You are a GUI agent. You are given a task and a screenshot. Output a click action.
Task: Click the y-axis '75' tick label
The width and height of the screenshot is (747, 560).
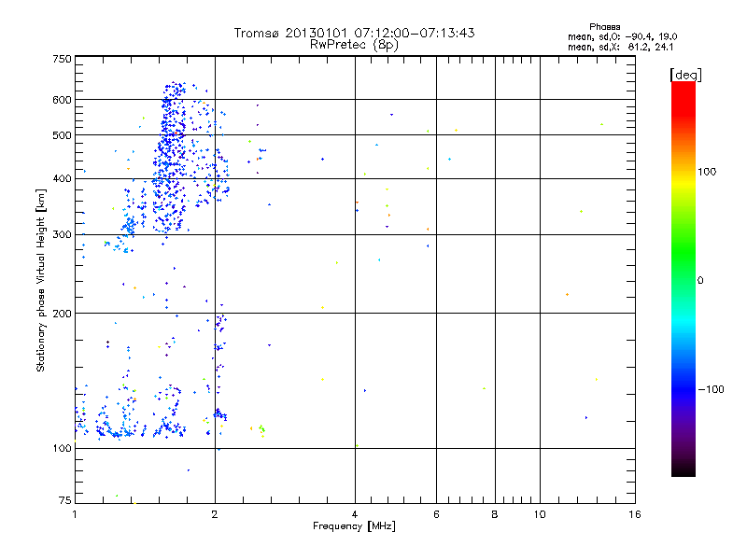pos(65,500)
